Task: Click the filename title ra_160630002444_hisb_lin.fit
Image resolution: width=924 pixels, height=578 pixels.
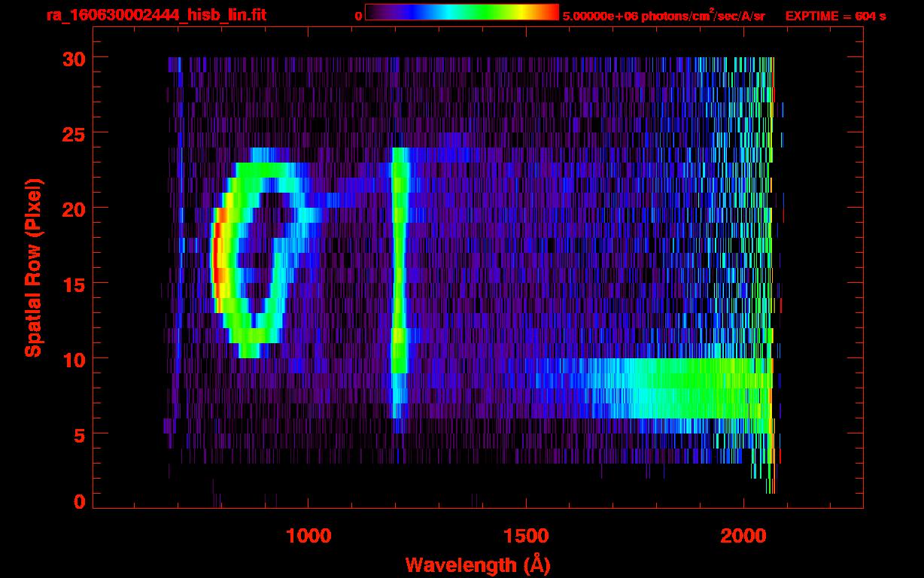Action: [x=155, y=15]
